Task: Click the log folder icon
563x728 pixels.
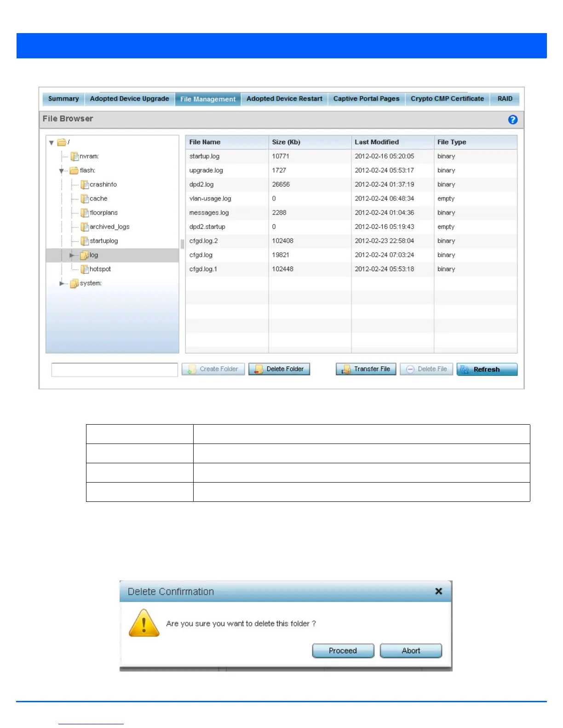Action: (85, 255)
